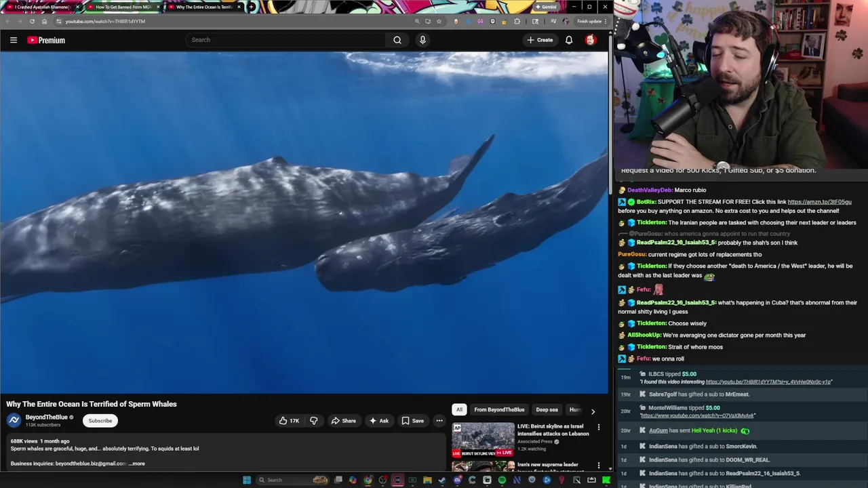Viewport: 868px width, 488px height.
Task: Open the Windows Start button
Action: click(247, 480)
